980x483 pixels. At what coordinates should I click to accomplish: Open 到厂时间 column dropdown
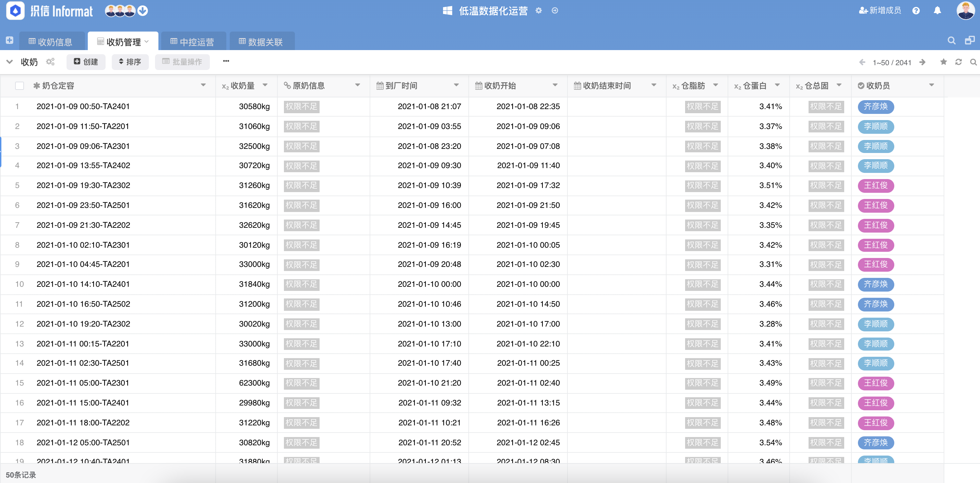tap(456, 85)
